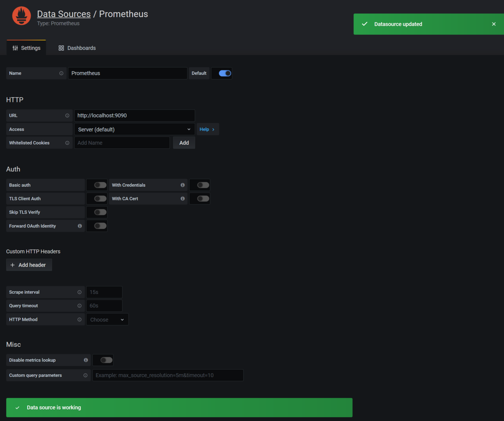Image resolution: width=504 pixels, height=421 pixels.
Task: Click the Scrape interval input field
Action: pyautogui.click(x=104, y=292)
